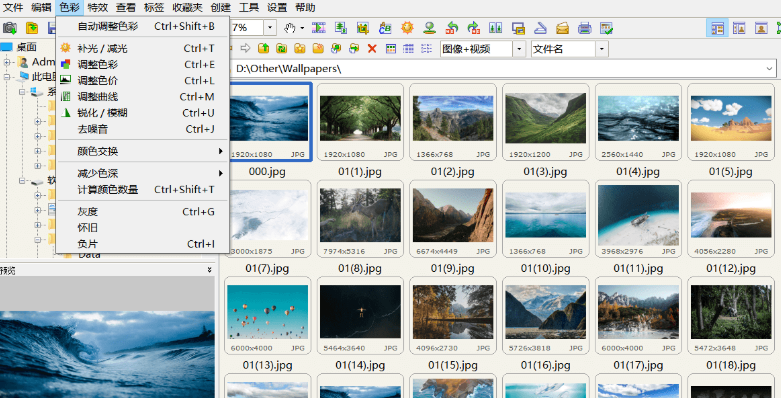Compare the selected images
Image resolution: width=781 pixels, height=398 pixels.
click(x=496, y=28)
